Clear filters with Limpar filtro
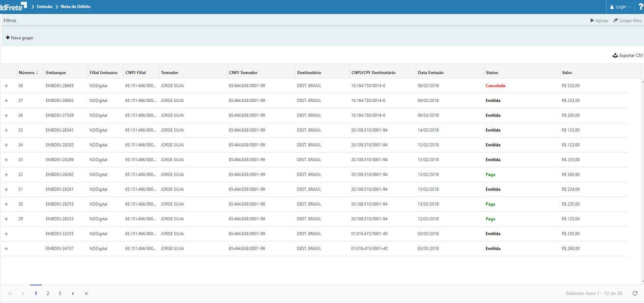The image size is (644, 303). point(627,21)
